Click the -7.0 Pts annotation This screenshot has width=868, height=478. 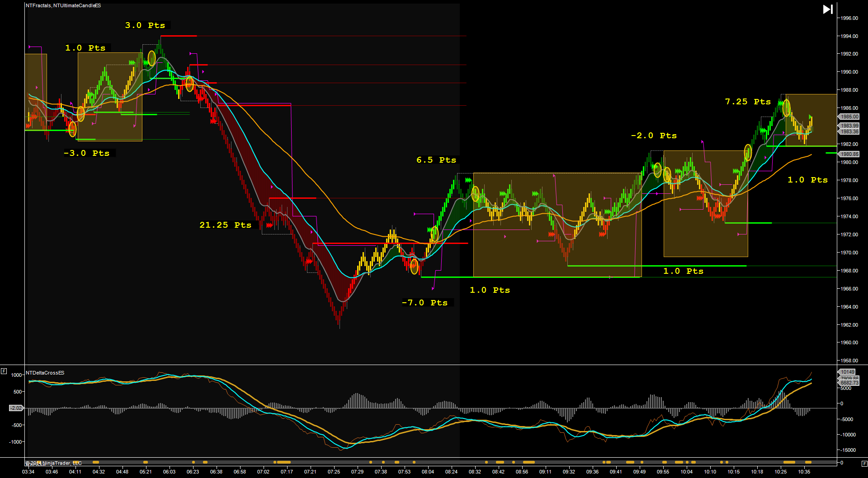click(425, 303)
